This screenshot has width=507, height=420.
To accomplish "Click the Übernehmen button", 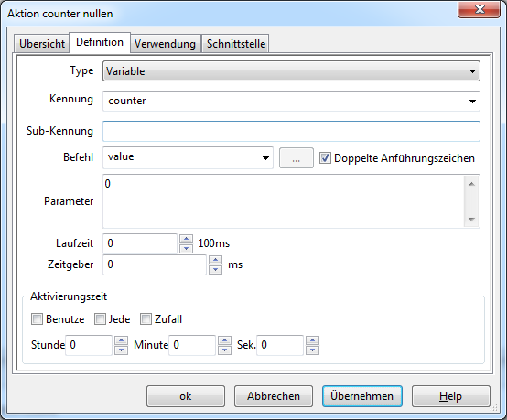I will coord(362,396).
